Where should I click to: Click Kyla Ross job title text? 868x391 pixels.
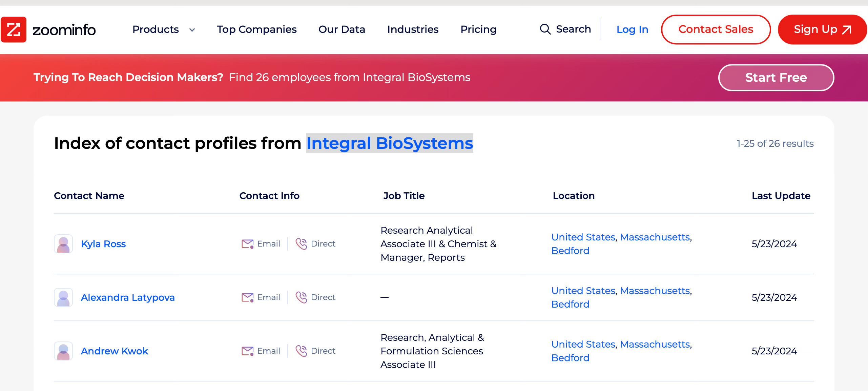coord(438,244)
